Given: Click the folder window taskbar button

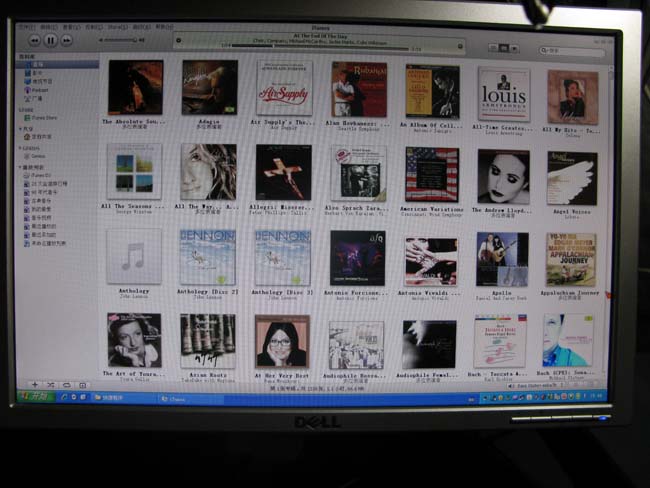Looking at the screenshot, I should click(124, 398).
